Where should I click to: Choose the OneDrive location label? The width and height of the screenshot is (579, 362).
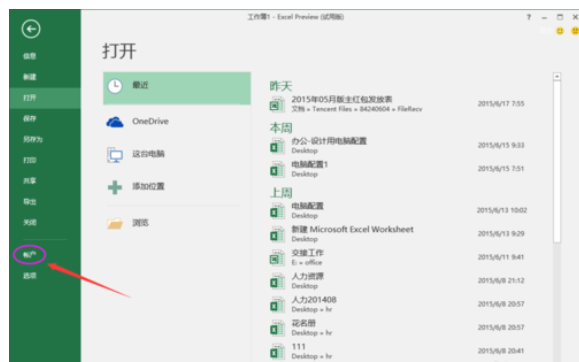pyautogui.click(x=150, y=121)
